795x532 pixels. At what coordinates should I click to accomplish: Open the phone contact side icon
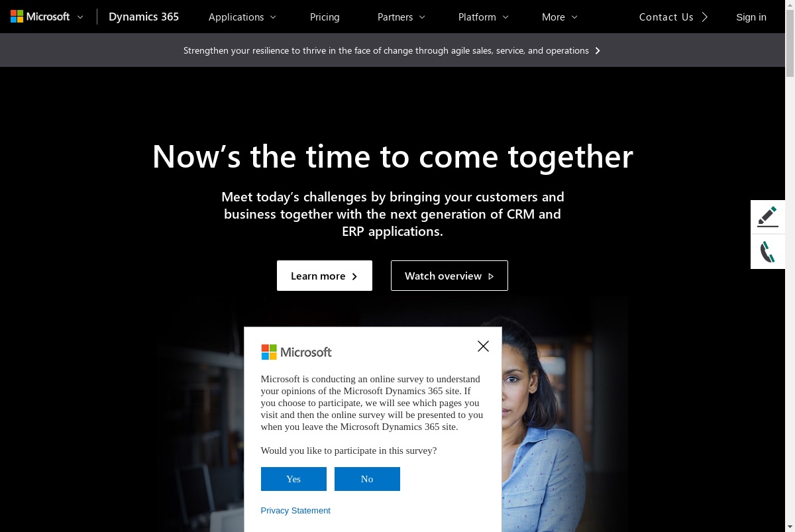768,252
